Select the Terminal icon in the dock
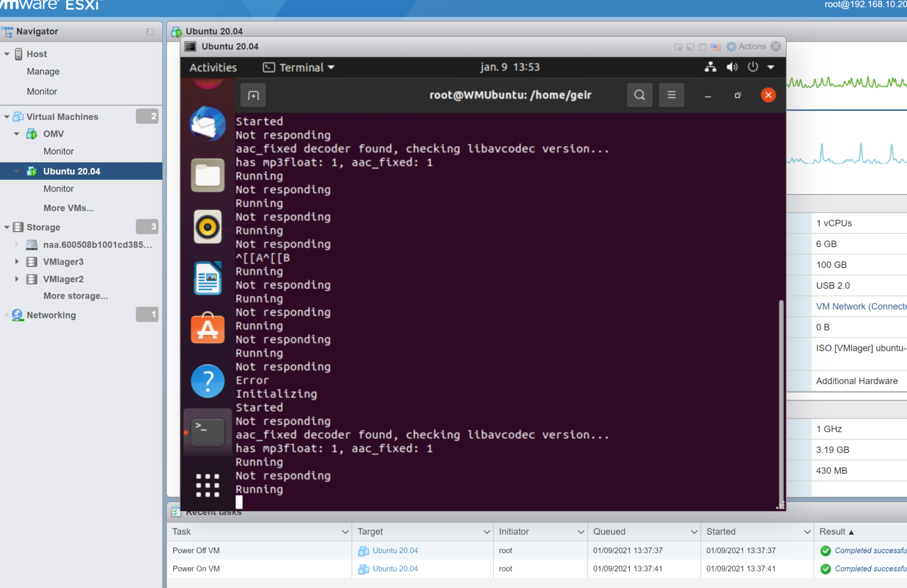Image resolution: width=907 pixels, height=588 pixels. pos(207,432)
